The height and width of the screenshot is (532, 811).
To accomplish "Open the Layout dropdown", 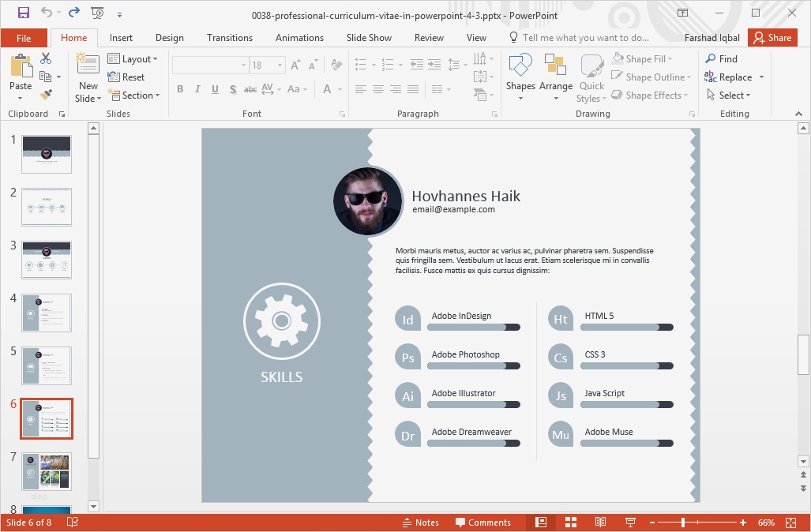I will coord(133,58).
